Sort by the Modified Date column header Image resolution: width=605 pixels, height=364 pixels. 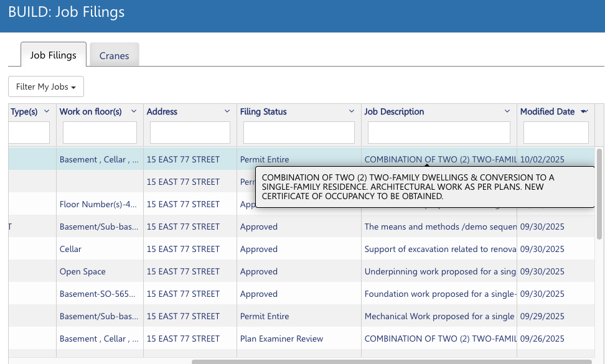click(x=547, y=112)
